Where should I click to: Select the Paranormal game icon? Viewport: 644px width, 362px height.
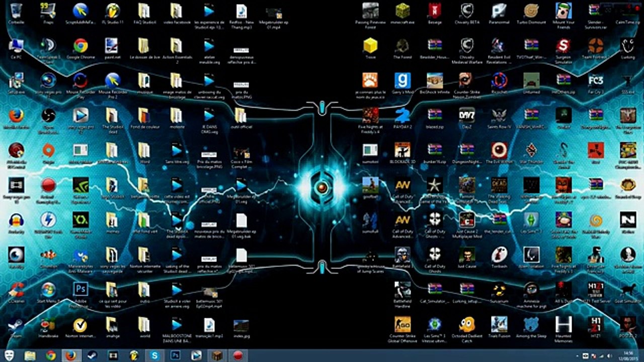coord(499,11)
